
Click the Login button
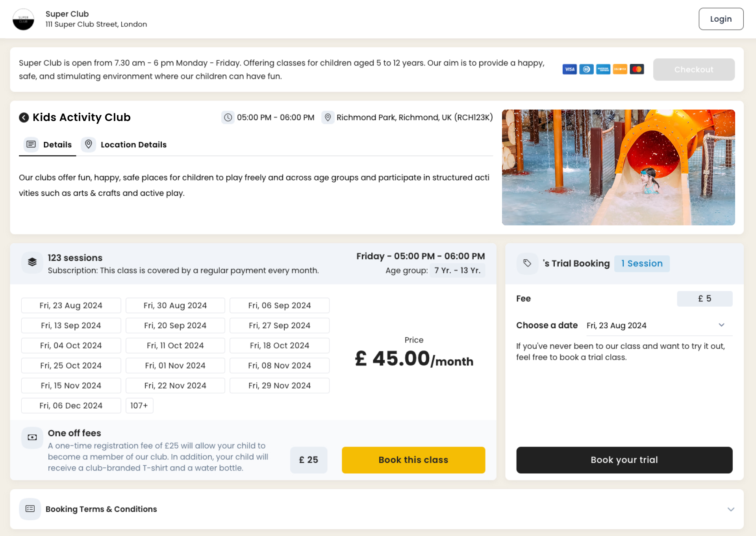(721, 19)
